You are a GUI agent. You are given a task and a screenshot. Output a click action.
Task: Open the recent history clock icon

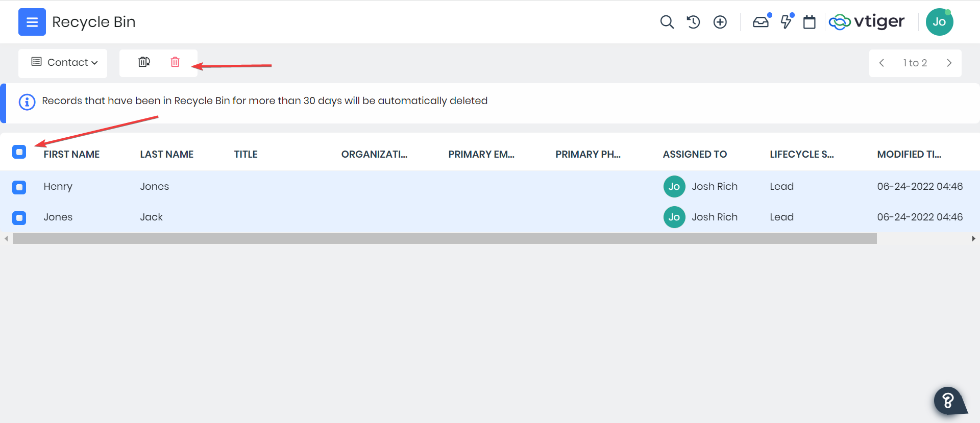693,22
